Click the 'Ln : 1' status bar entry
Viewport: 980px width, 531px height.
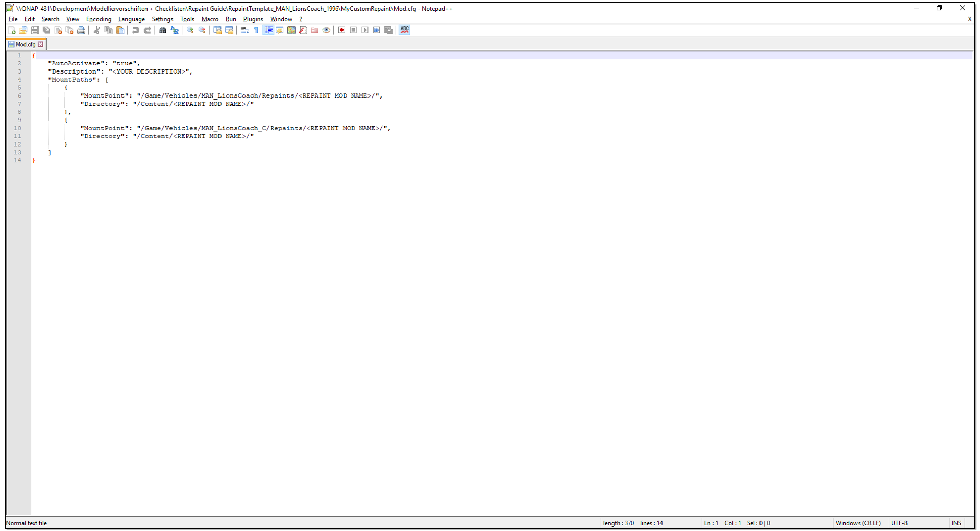(711, 523)
